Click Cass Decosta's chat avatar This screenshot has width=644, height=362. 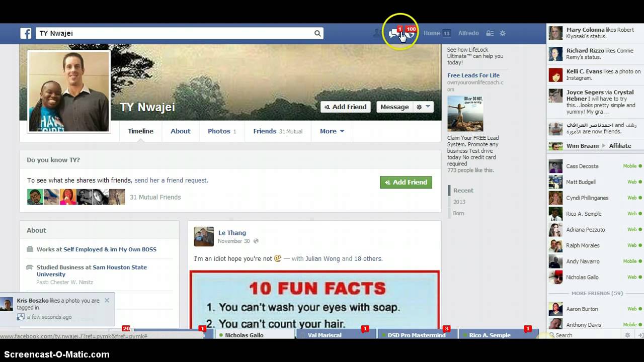coord(555,166)
